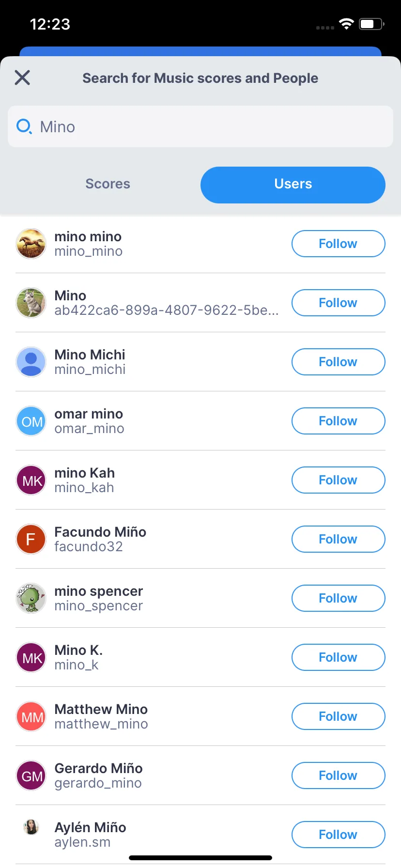
Task: Follow the user mino_k
Action: [x=338, y=657]
